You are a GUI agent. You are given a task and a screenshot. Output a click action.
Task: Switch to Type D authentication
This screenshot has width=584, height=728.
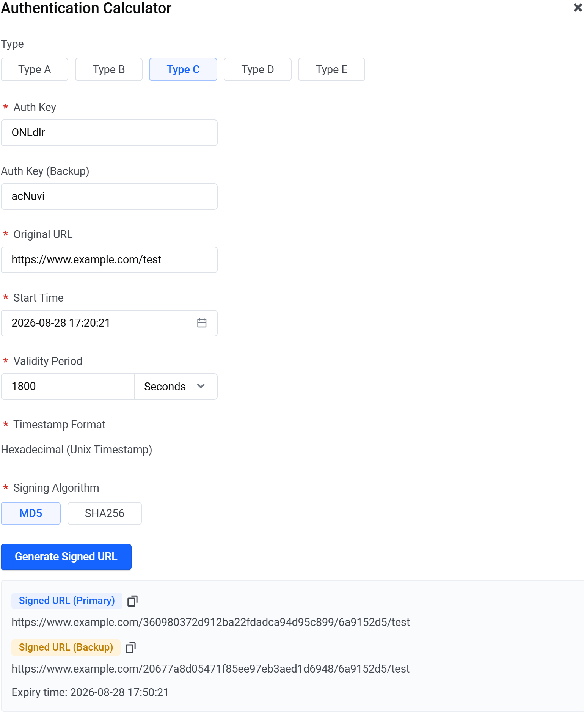(257, 69)
